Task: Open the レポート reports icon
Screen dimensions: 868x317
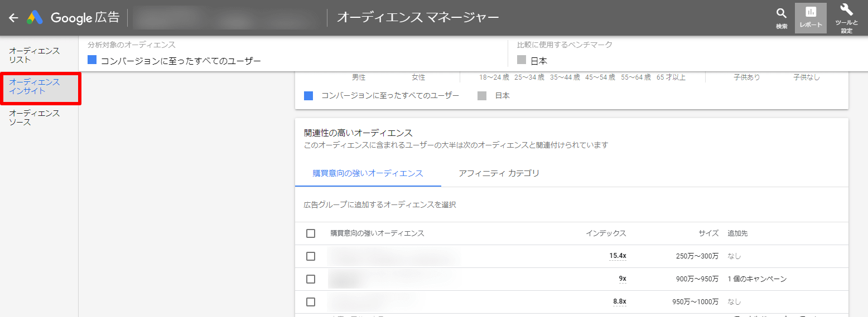Action: click(x=811, y=18)
